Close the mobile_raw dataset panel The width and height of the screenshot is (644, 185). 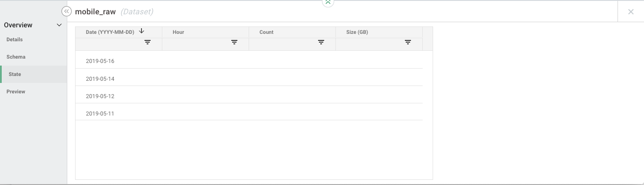click(631, 12)
